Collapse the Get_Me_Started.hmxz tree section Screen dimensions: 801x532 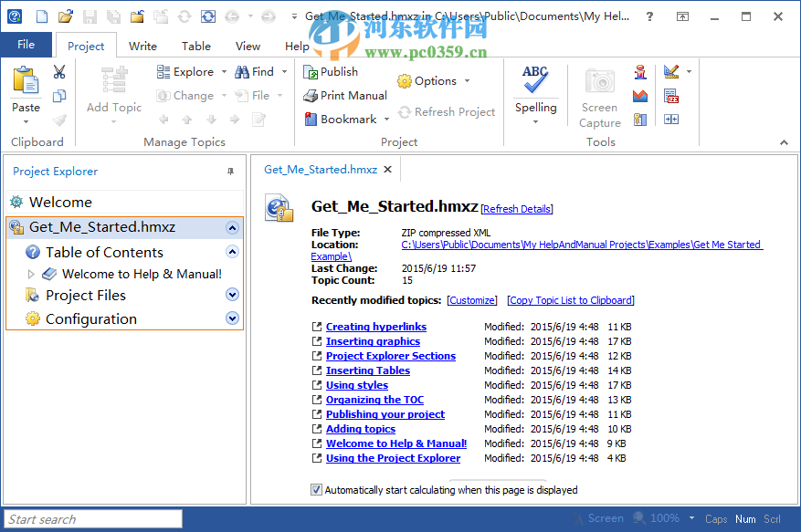point(233,226)
